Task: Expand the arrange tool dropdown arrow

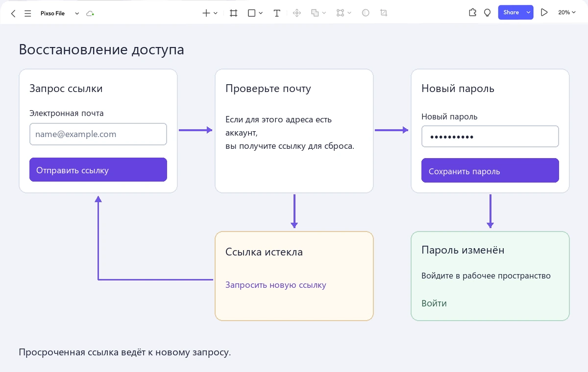Action: point(349,13)
